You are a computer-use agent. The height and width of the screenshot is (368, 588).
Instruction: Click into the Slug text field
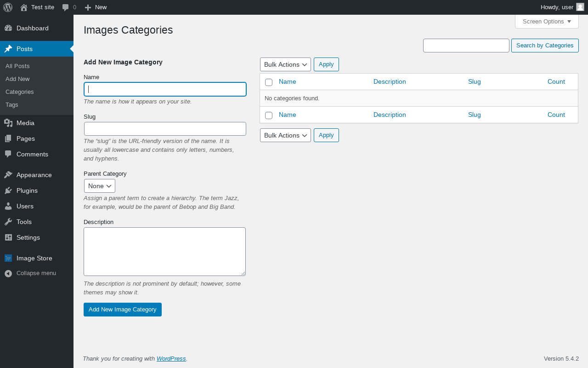(165, 129)
